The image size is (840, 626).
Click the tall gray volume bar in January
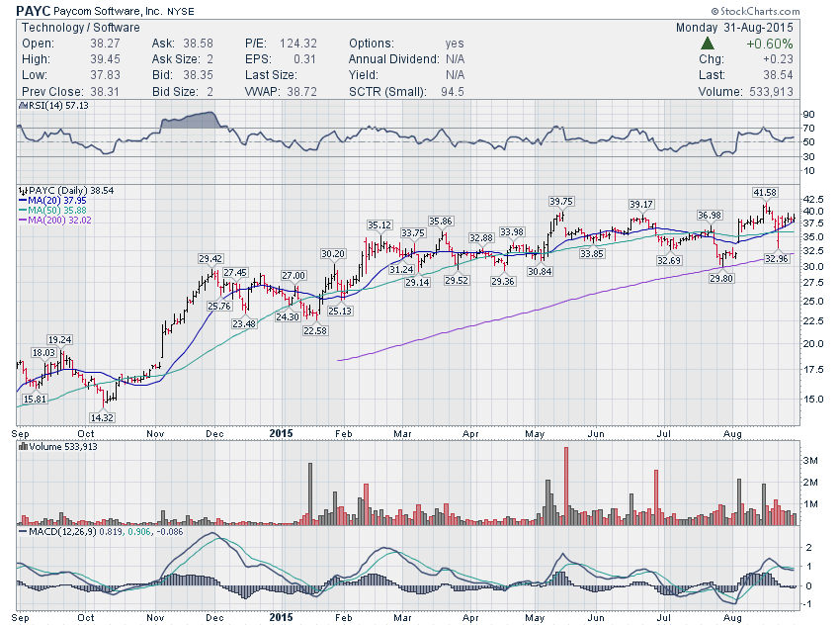point(310,493)
